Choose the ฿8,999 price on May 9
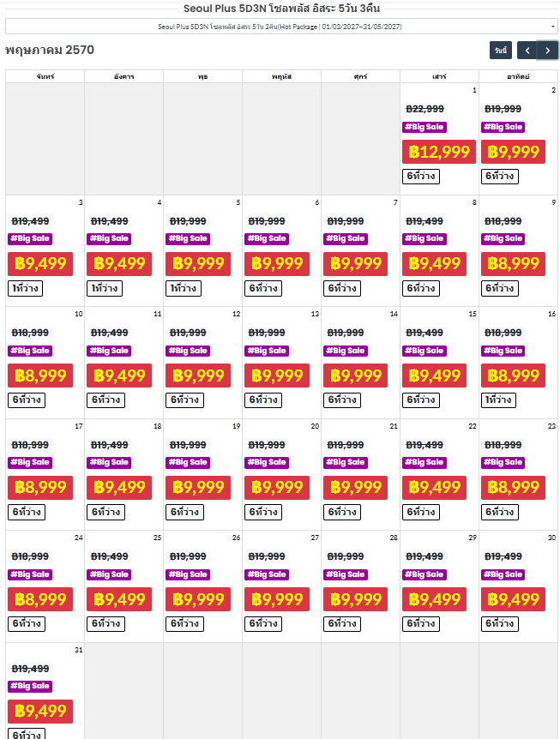The height and width of the screenshot is (739, 560). (x=513, y=263)
